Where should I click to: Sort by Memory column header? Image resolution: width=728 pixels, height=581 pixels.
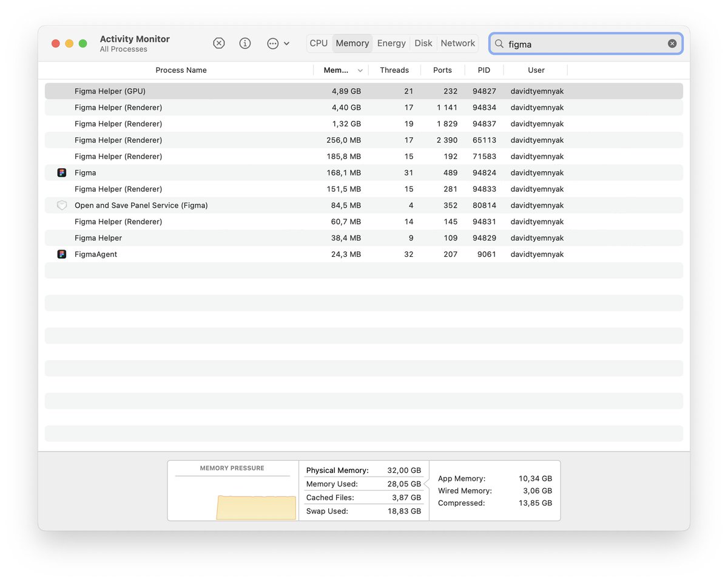(336, 70)
